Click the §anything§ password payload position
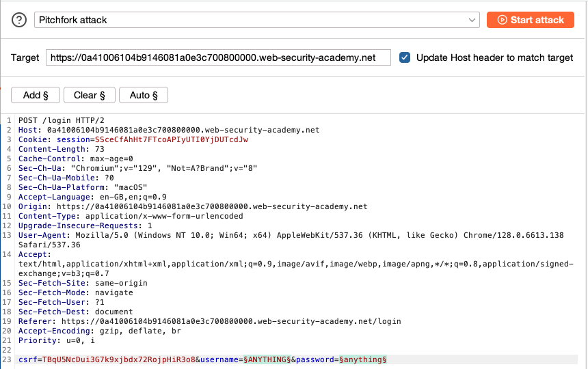 pyautogui.click(x=363, y=359)
